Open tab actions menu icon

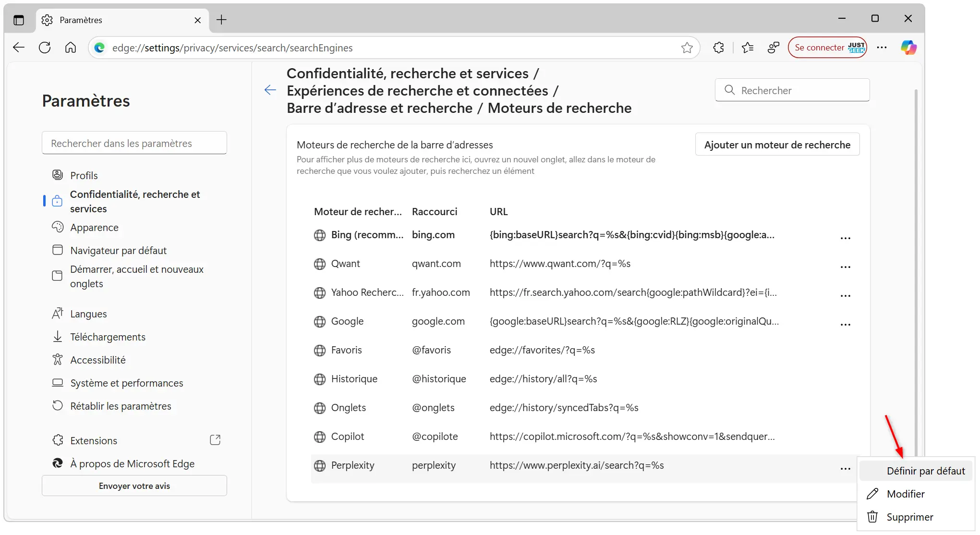click(19, 20)
